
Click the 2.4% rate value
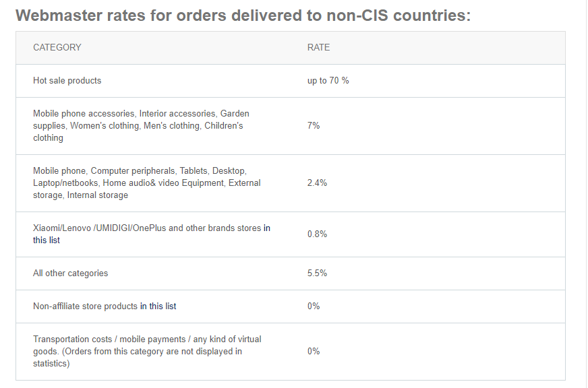click(x=317, y=183)
